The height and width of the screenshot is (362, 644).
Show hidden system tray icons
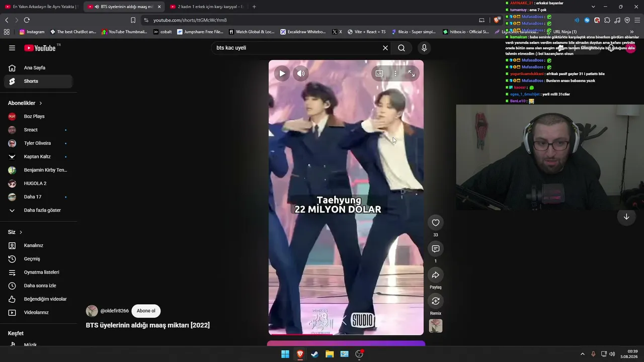coord(583,354)
